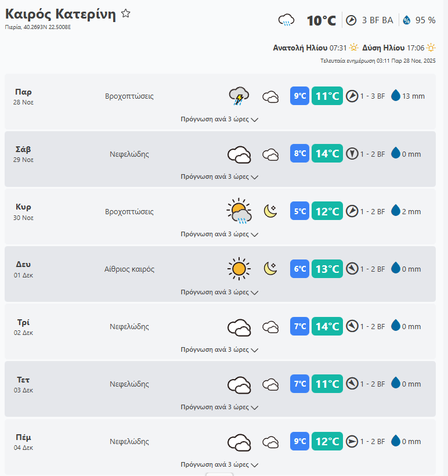Expand 3-hour forecast for Παρ 28 Νοε
This screenshot has height=476, width=448.
219,119
